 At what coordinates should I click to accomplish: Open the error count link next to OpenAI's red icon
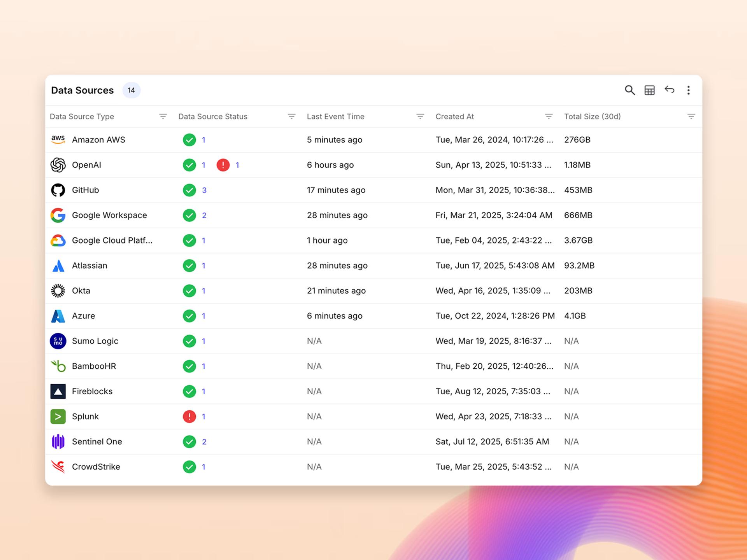pos(237,165)
